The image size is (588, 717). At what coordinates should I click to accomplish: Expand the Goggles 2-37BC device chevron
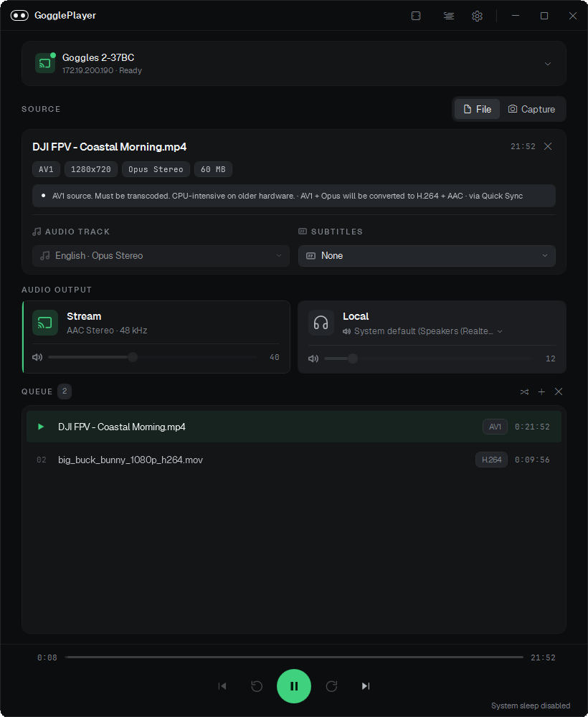click(x=547, y=64)
